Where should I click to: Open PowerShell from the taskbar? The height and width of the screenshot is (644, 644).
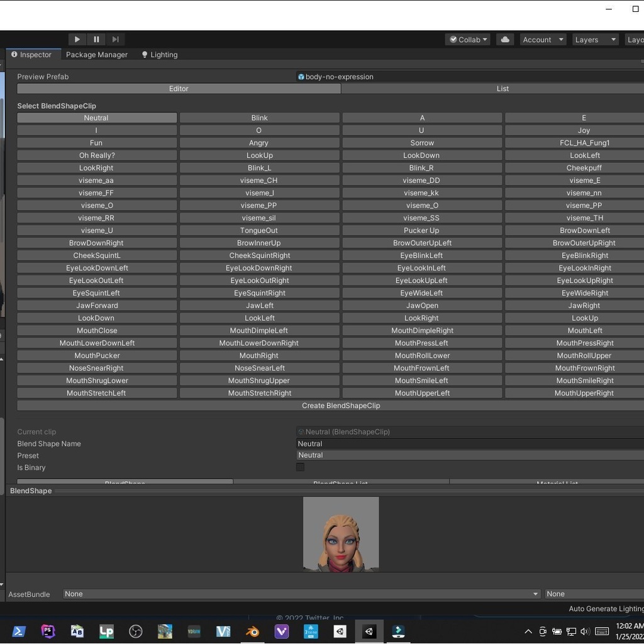[19, 631]
